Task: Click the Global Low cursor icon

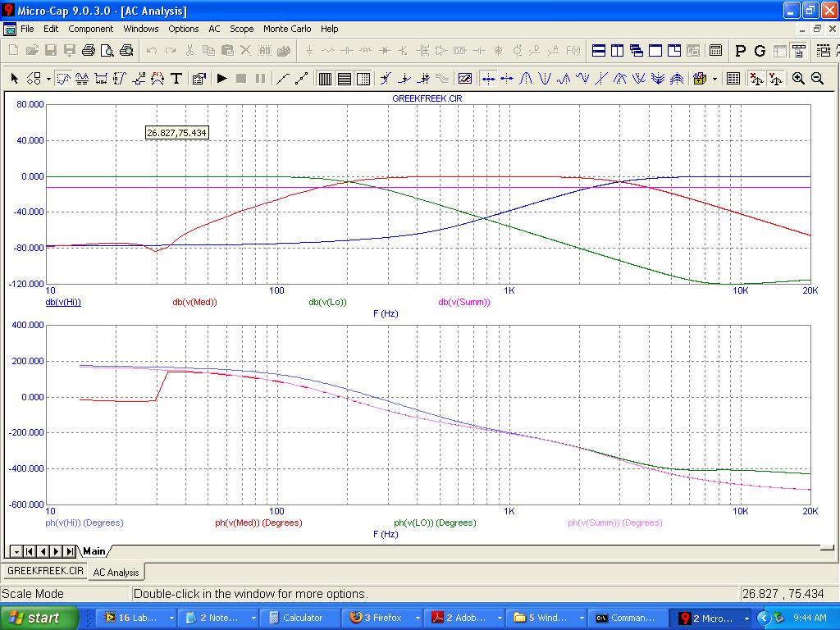Action: coord(638,79)
